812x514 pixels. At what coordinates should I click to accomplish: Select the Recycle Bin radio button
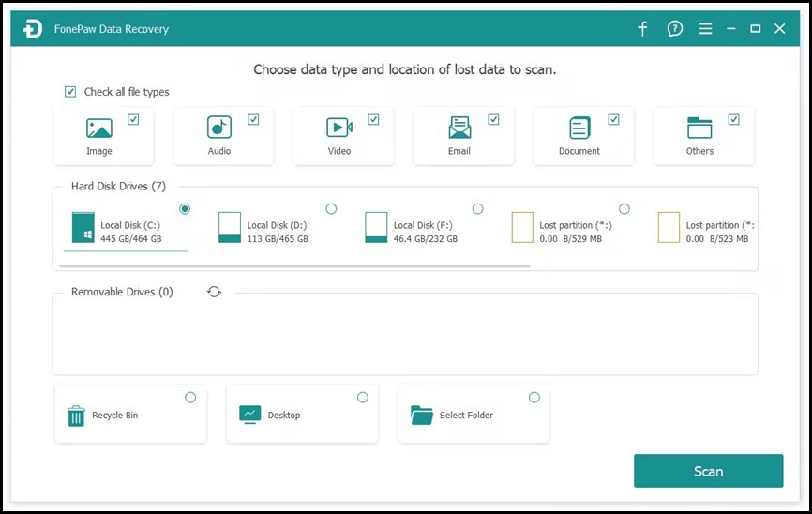pos(190,398)
